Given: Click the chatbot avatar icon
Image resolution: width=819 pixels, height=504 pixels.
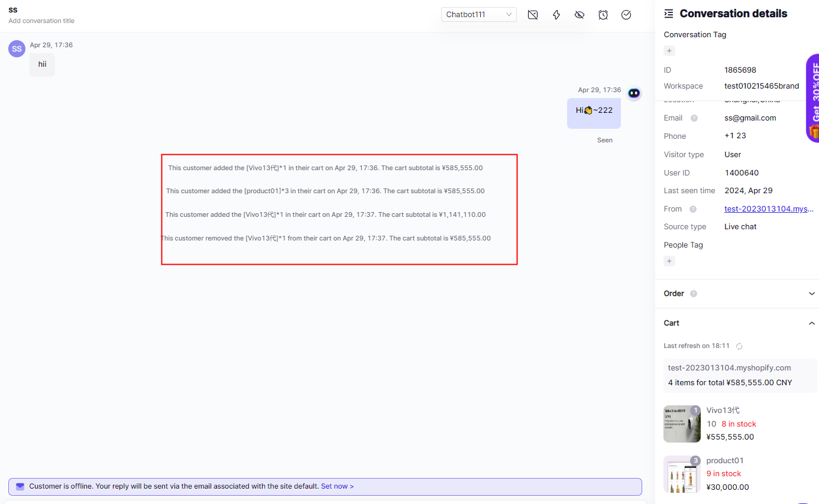Looking at the screenshot, I should click(634, 93).
